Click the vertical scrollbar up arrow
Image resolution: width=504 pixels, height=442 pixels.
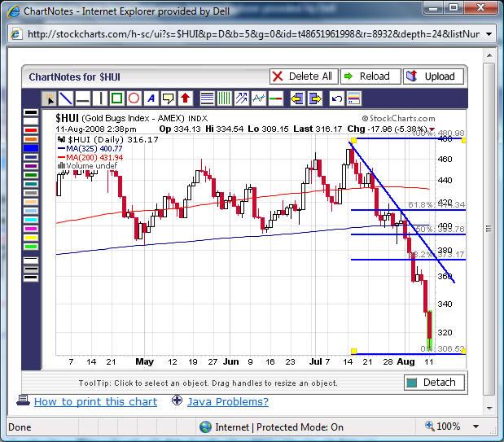[489, 55]
